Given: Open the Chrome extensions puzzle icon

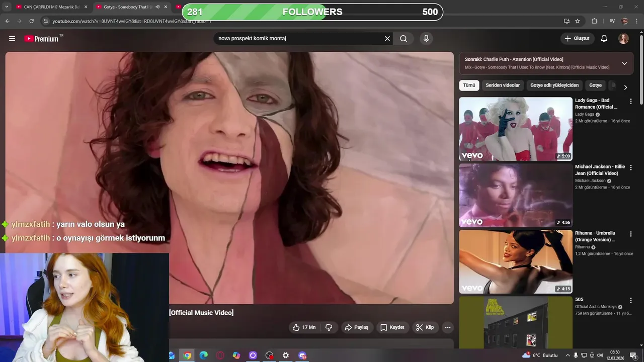Looking at the screenshot, I should pyautogui.click(x=594, y=21).
